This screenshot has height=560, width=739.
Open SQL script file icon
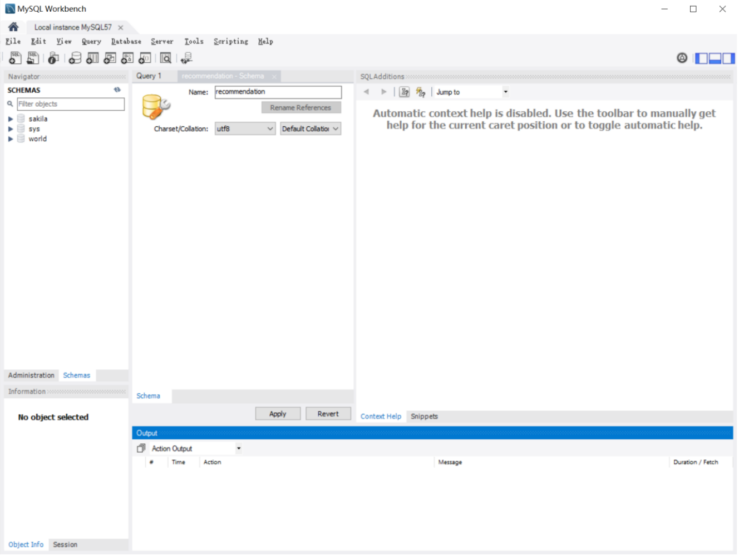click(33, 58)
